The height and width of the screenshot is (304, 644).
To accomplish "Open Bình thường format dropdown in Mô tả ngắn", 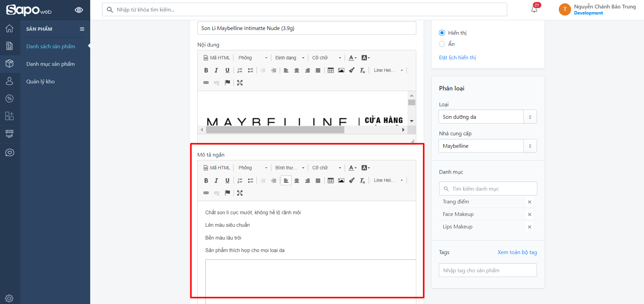I will coord(290,168).
